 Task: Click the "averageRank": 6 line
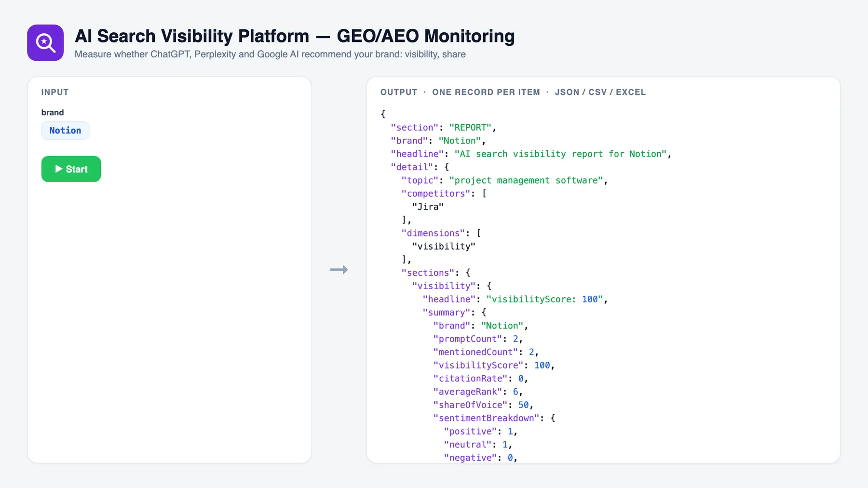pyautogui.click(x=478, y=392)
